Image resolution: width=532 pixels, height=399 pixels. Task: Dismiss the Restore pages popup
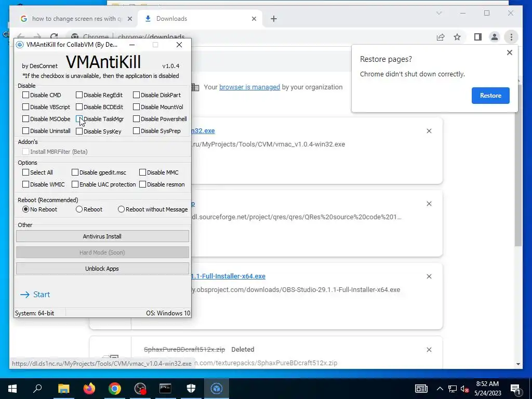[x=509, y=52]
